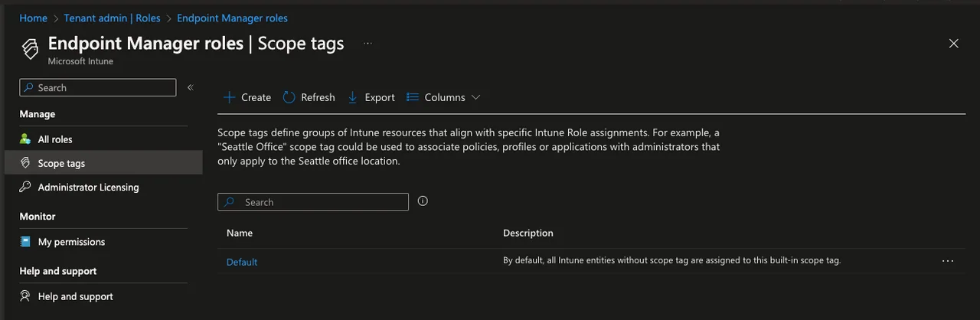Refresh the scope tags list

click(x=309, y=97)
